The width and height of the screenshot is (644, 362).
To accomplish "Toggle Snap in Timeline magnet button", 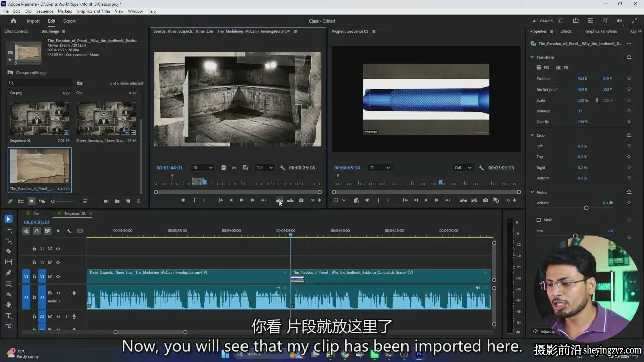I will 37,231.
